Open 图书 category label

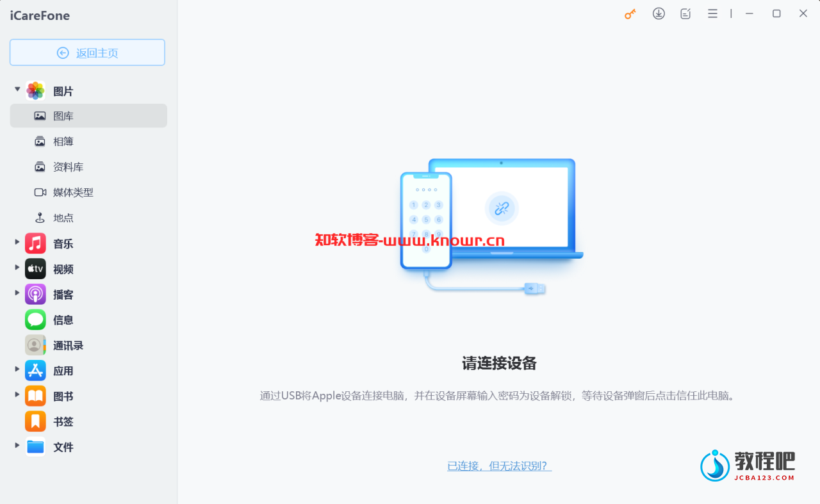pyautogui.click(x=63, y=397)
